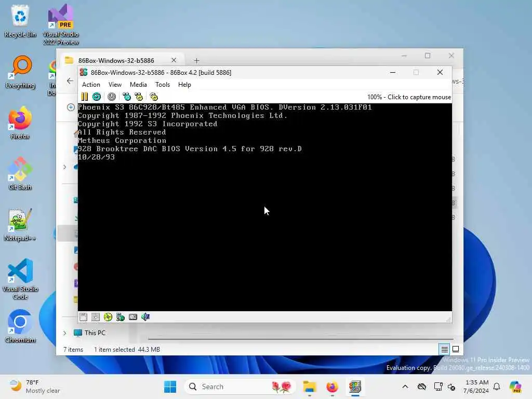The height and width of the screenshot is (399, 532).
Task: Close the 86Box emulator window
Action: [x=440, y=72]
